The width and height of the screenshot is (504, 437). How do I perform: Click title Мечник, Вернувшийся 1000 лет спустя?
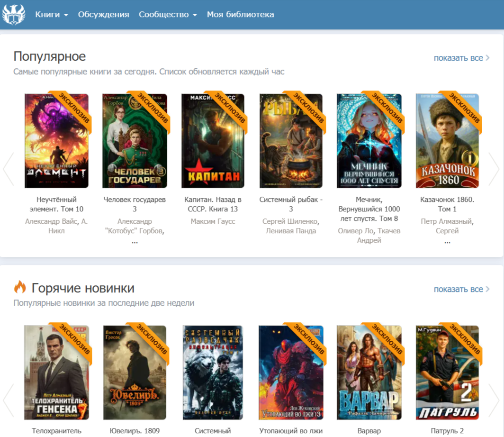369,209
